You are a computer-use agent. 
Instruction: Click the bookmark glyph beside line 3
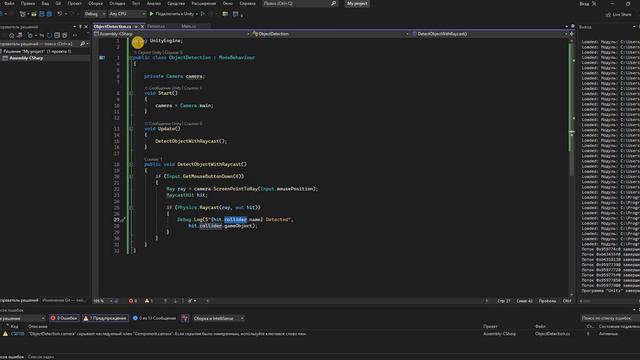pyautogui.click(x=102, y=58)
